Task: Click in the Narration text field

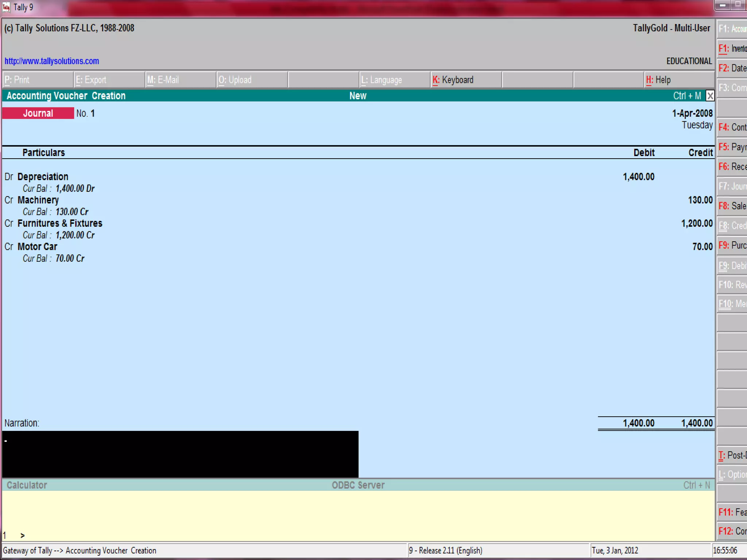Action: [180, 454]
